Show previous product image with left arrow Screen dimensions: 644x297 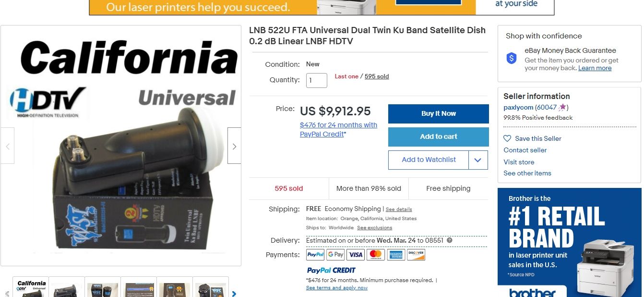[8, 146]
